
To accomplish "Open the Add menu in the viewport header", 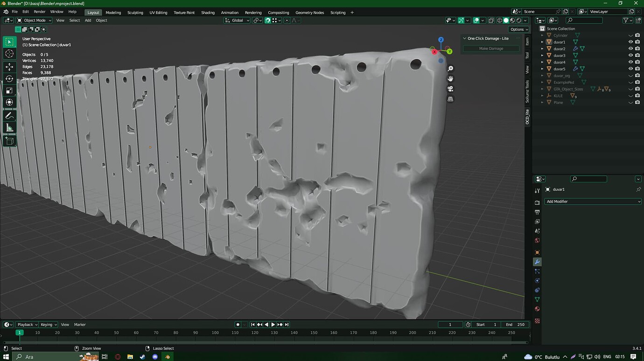I will click(x=88, y=20).
